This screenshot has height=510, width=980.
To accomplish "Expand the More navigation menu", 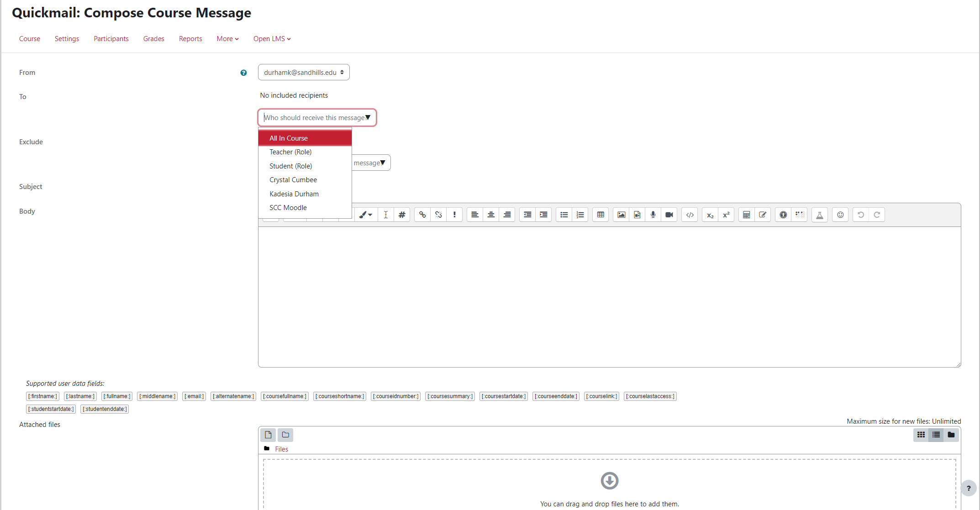I will click(227, 39).
